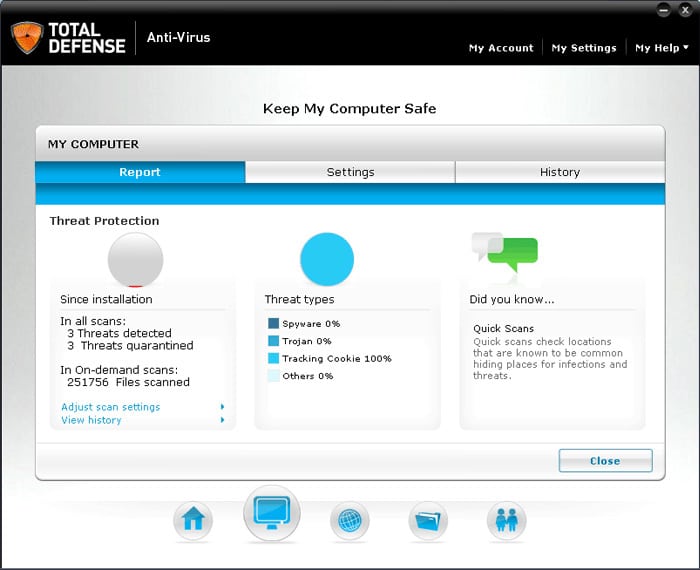Open the Parental Controls people icon
This screenshot has width=700, height=570.
(506, 520)
